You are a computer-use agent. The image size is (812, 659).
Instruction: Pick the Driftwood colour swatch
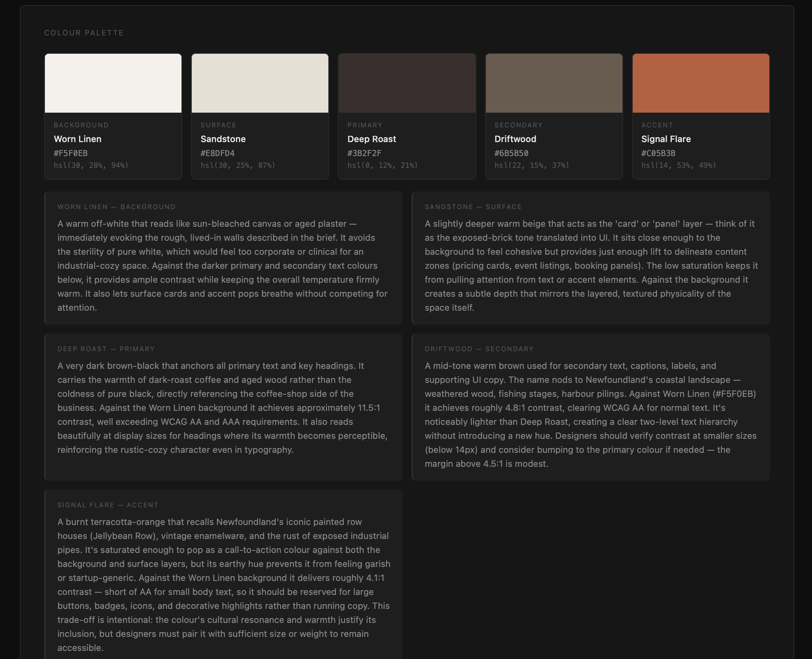click(554, 83)
